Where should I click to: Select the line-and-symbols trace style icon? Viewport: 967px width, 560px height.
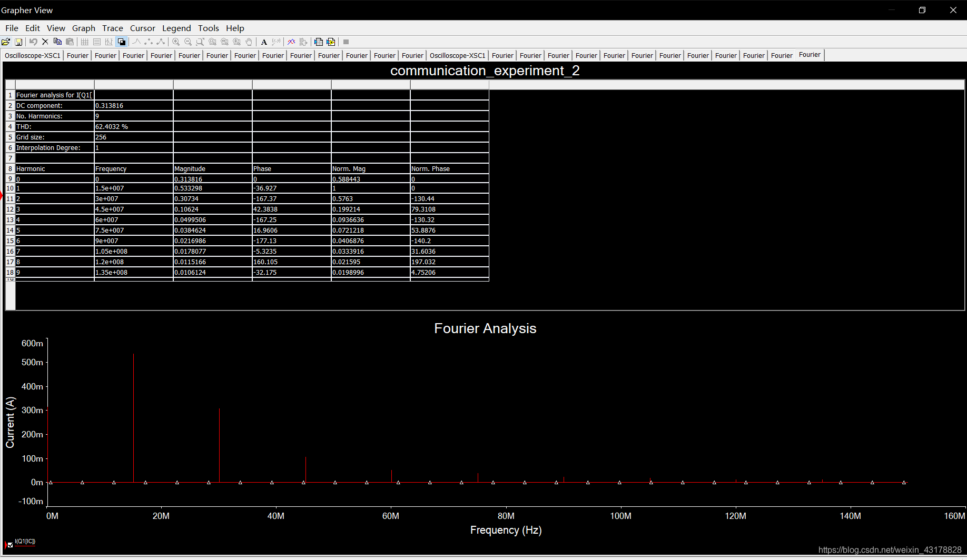(x=161, y=42)
